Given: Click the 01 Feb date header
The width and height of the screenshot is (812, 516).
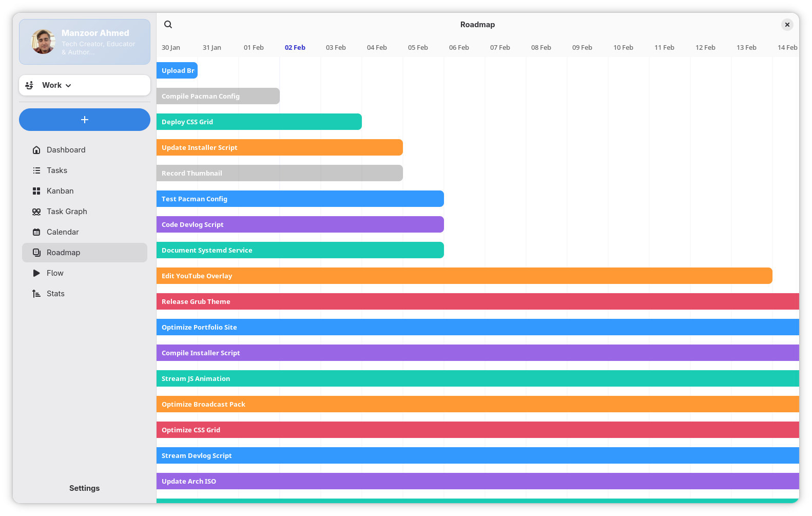Looking at the screenshot, I should [x=254, y=47].
